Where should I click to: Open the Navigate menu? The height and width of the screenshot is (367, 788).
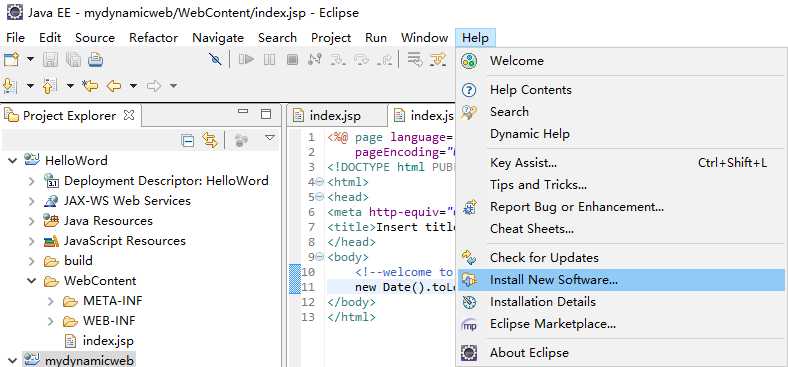click(218, 38)
